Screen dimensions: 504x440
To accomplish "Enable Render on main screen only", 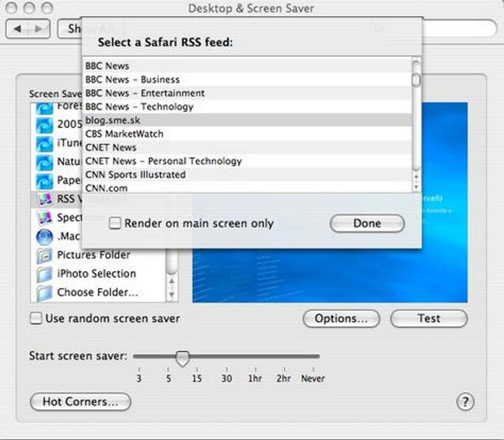I will [x=115, y=223].
